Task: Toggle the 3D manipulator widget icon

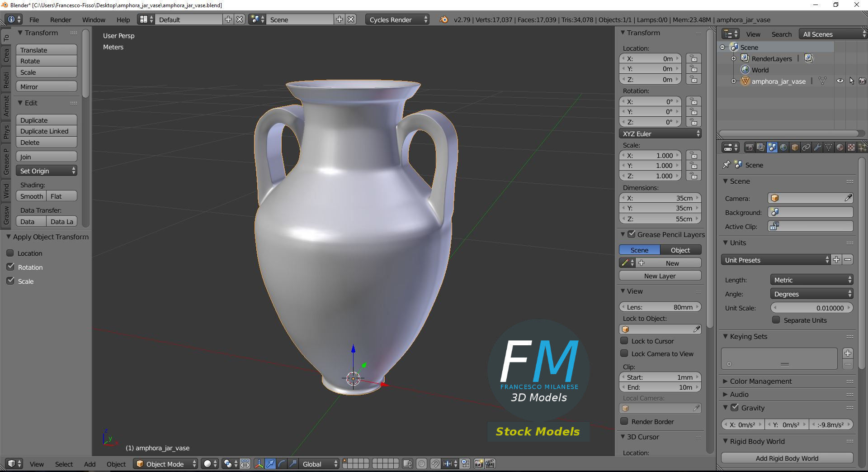Action: pyautogui.click(x=259, y=464)
